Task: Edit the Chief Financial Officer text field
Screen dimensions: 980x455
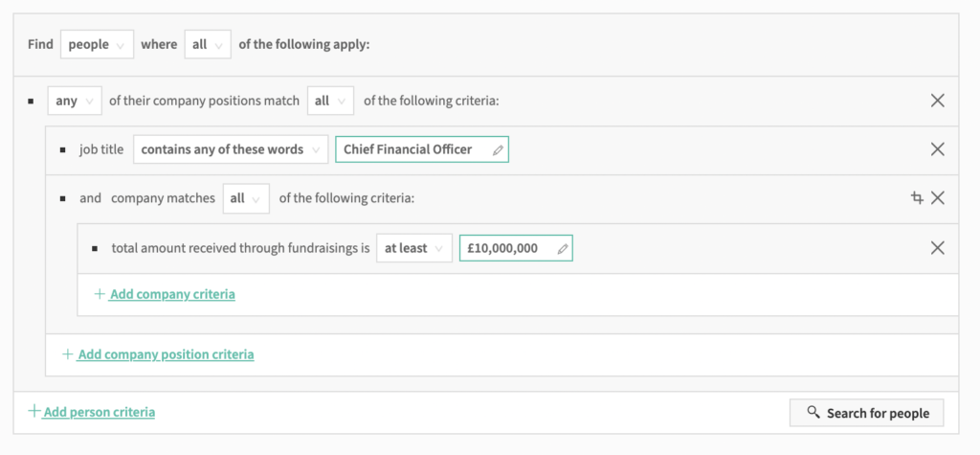Action: click(412, 149)
